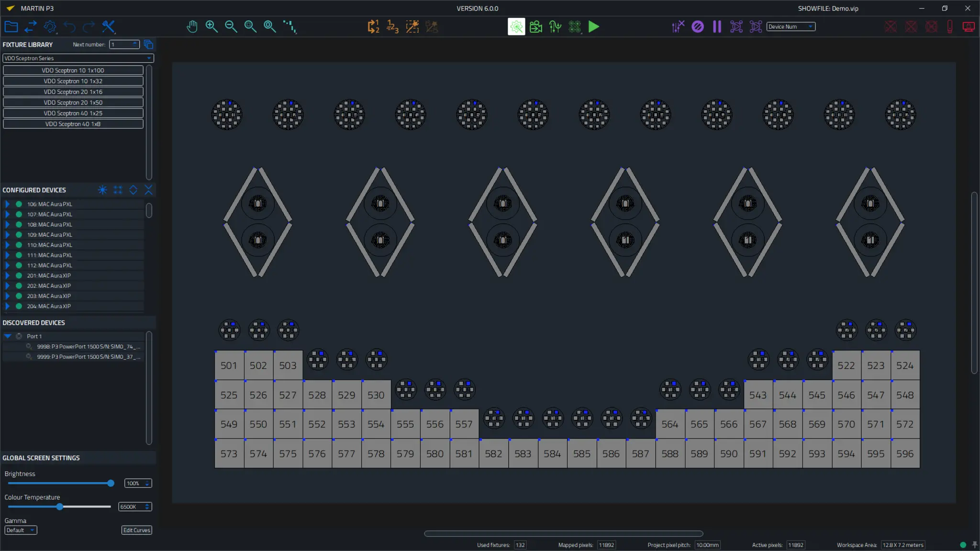Select VDO Sceptron 20 1x50 fixture
The width and height of the screenshot is (980, 551).
pos(73,102)
